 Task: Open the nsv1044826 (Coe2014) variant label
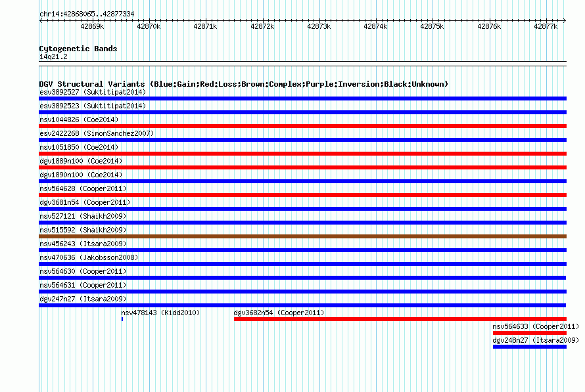(79, 120)
